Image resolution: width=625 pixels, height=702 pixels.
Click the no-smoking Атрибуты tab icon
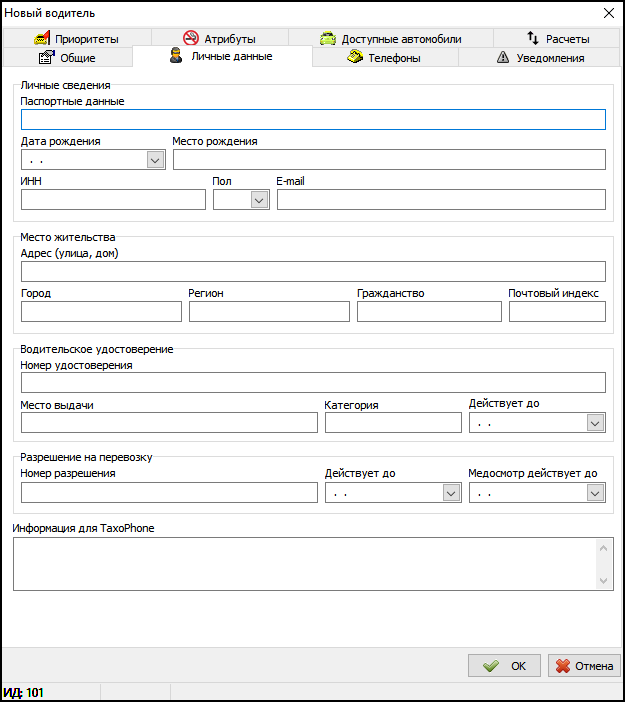tap(190, 39)
